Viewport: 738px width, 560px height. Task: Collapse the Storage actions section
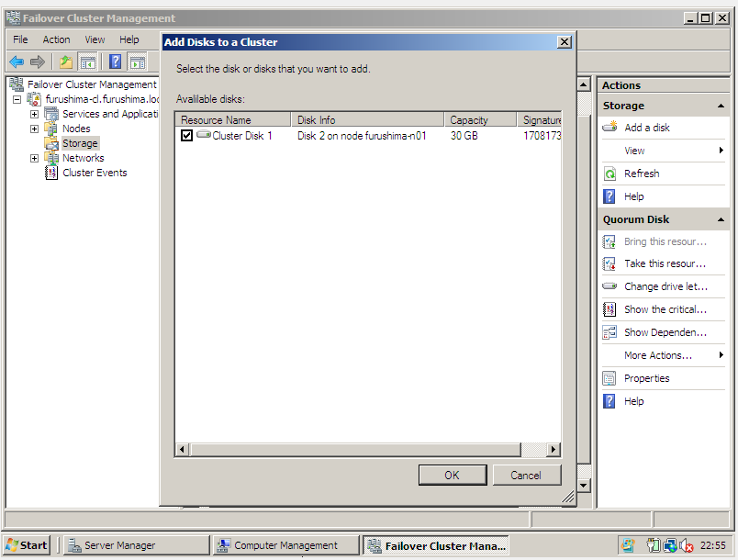click(x=721, y=106)
